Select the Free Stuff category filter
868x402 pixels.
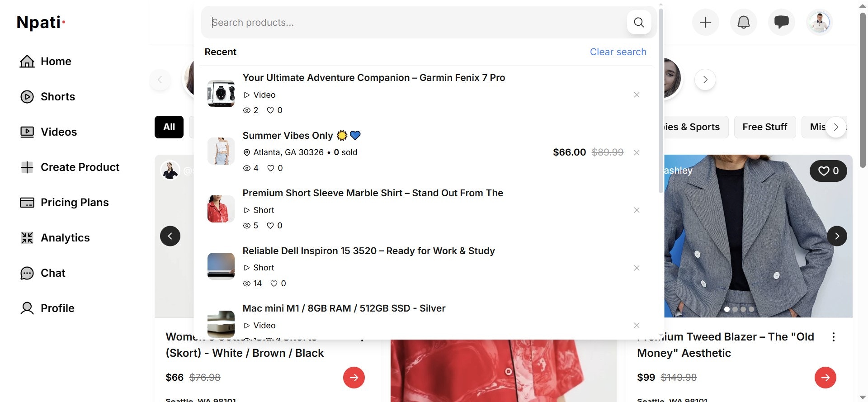pos(765,127)
